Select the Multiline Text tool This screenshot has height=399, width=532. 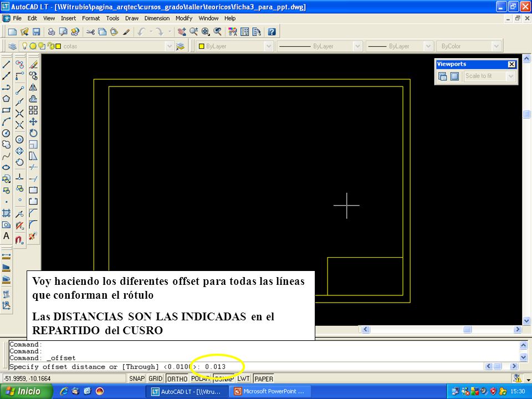(6, 236)
